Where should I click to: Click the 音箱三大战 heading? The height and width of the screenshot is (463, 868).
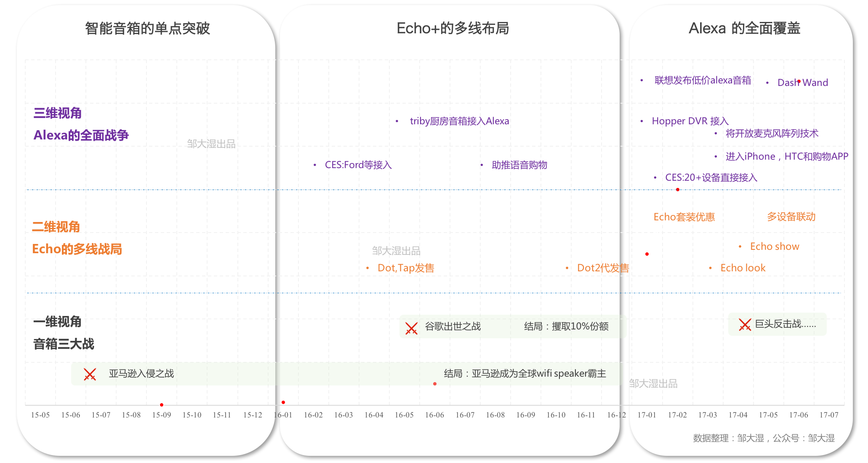pyautogui.click(x=64, y=344)
